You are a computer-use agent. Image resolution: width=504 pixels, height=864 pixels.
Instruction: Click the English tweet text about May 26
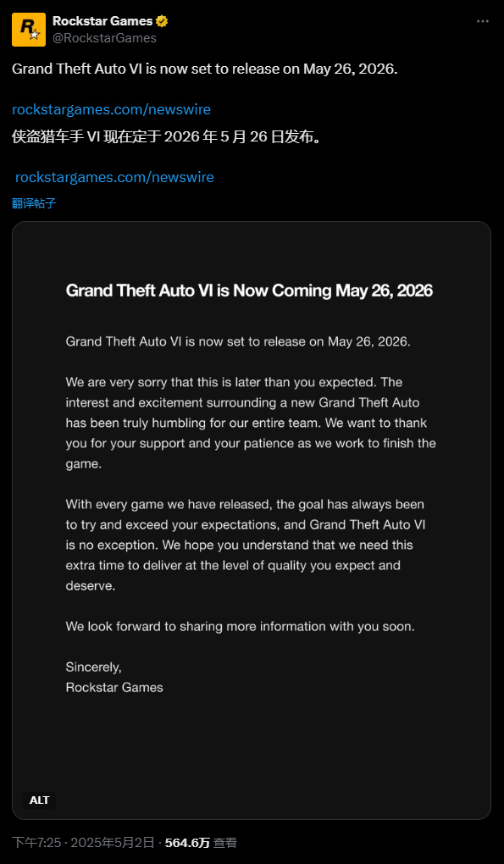click(x=204, y=69)
